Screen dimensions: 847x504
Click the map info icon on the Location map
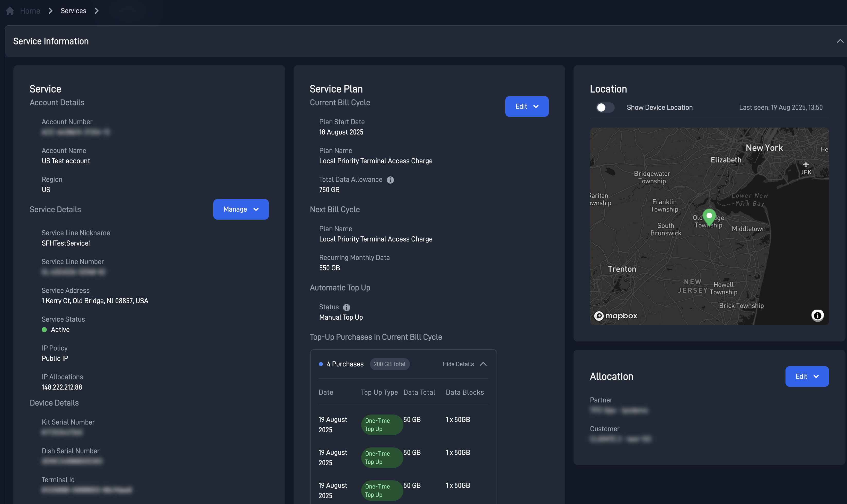point(817,316)
